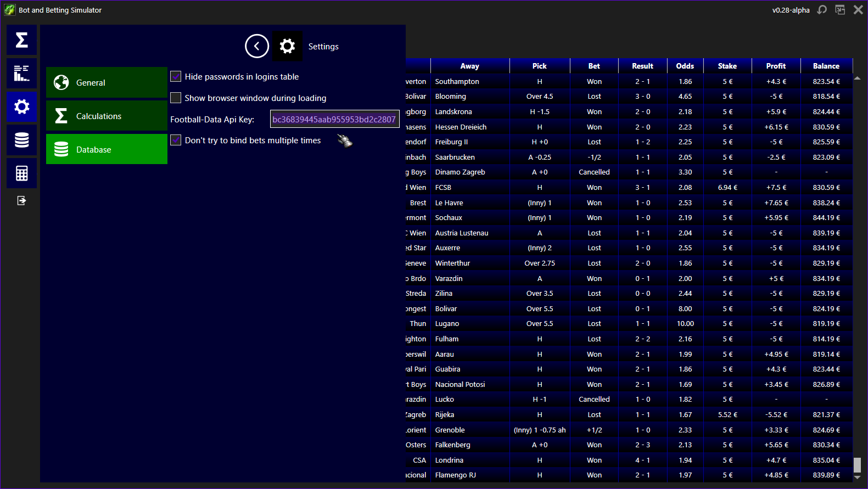The width and height of the screenshot is (868, 489).
Task: Click the large Settings gear header icon
Action: click(x=287, y=46)
